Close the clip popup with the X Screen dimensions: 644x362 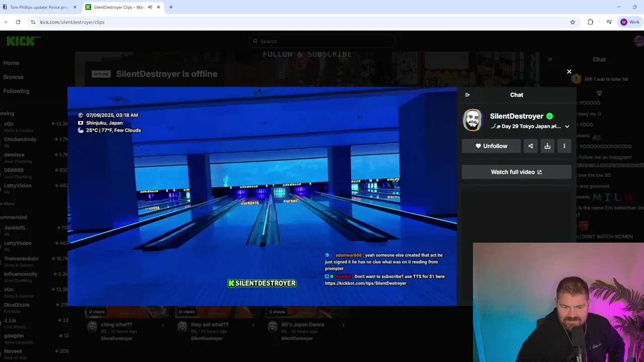pyautogui.click(x=569, y=72)
